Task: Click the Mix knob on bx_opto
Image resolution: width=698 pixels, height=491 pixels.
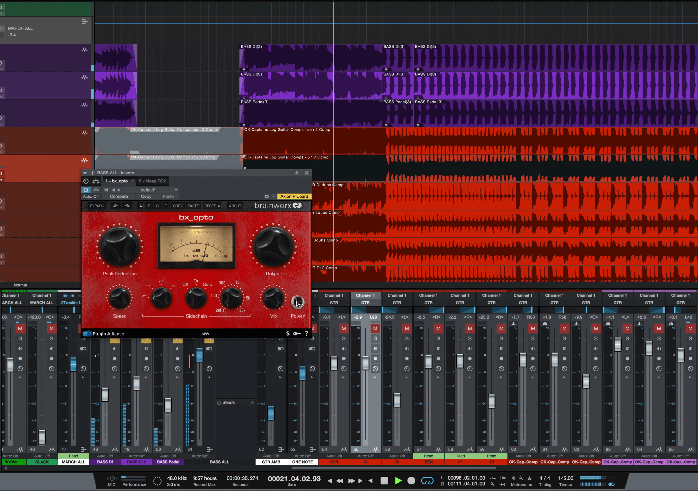Action: [273, 298]
